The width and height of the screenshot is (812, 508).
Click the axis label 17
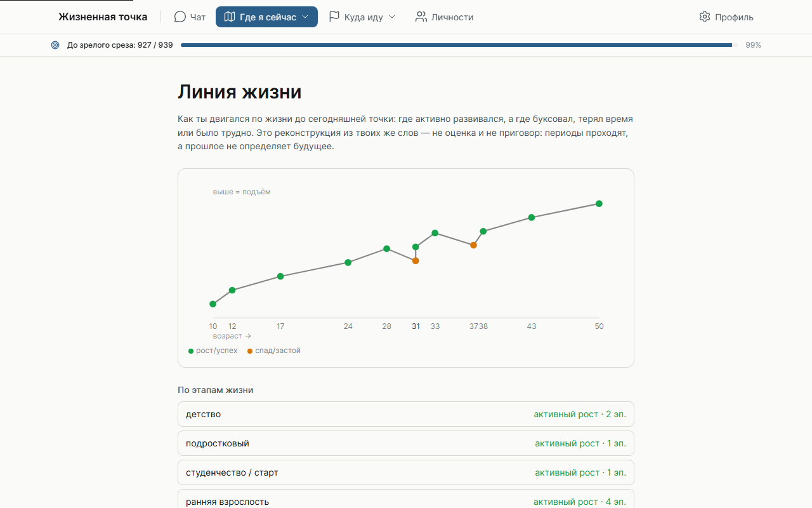point(280,326)
